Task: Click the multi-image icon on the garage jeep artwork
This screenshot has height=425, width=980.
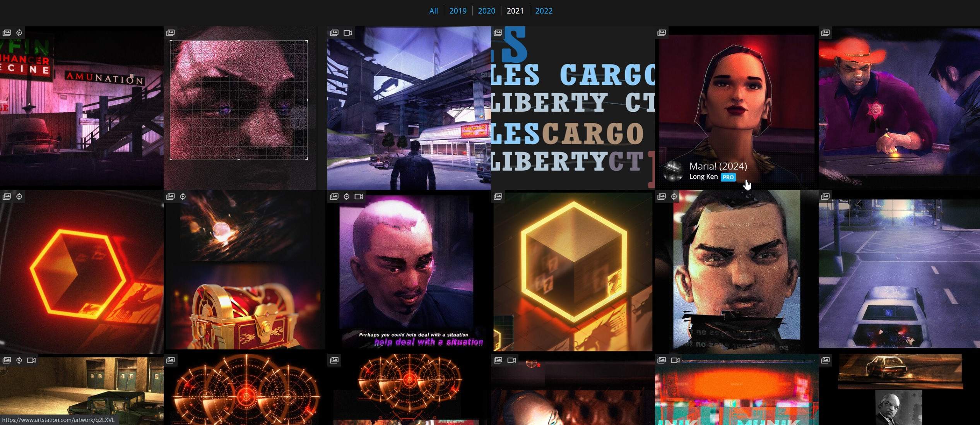Action: click(x=7, y=360)
